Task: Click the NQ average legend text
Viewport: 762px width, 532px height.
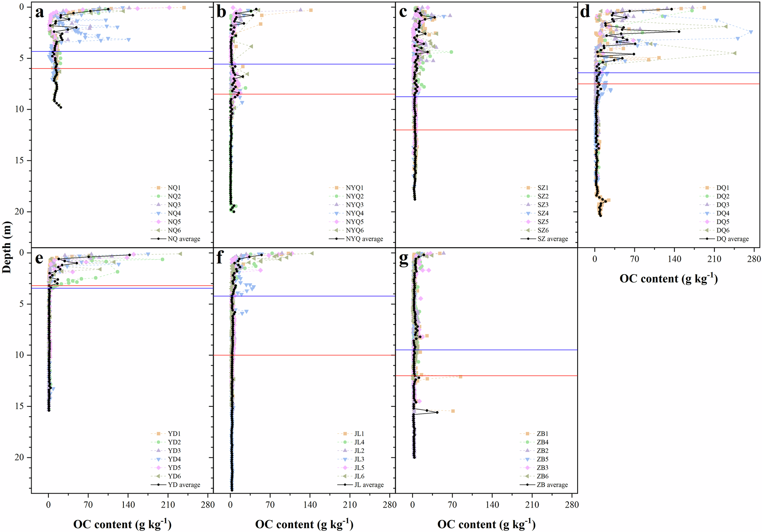Action: pos(184,239)
